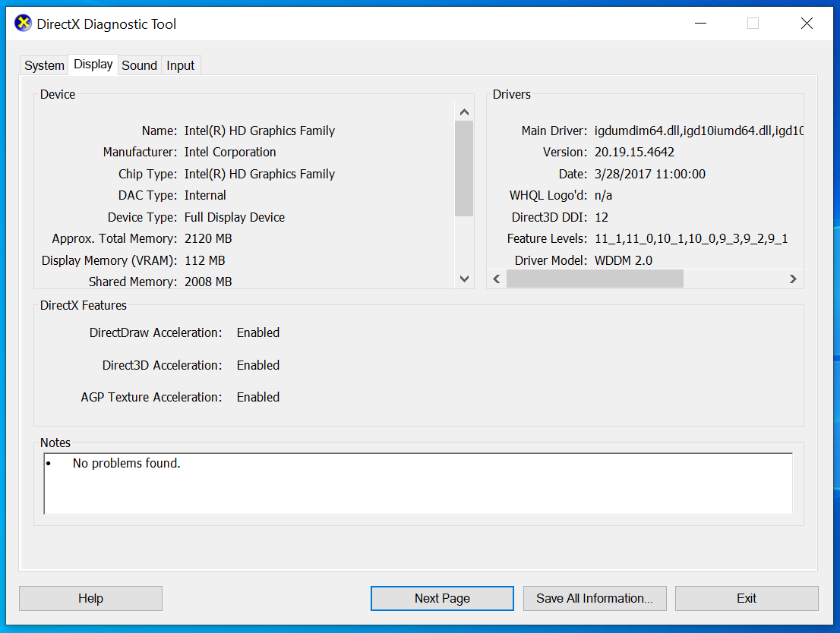
Task: Click the DirectX icon in the title bar
Action: click(x=24, y=24)
